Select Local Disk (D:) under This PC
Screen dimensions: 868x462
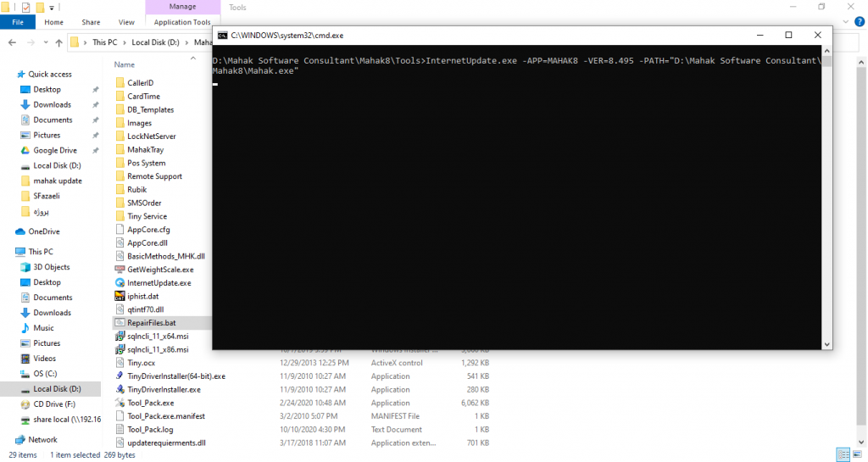point(57,389)
